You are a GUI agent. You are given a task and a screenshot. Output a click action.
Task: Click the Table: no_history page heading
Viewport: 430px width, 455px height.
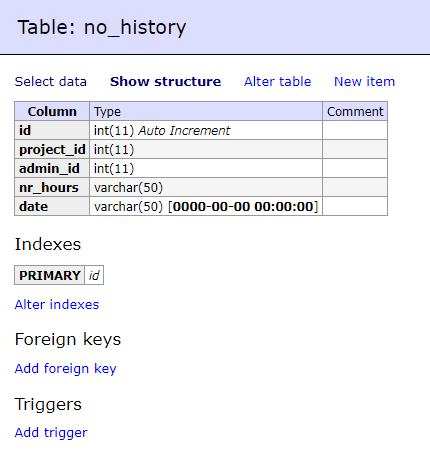102,27
